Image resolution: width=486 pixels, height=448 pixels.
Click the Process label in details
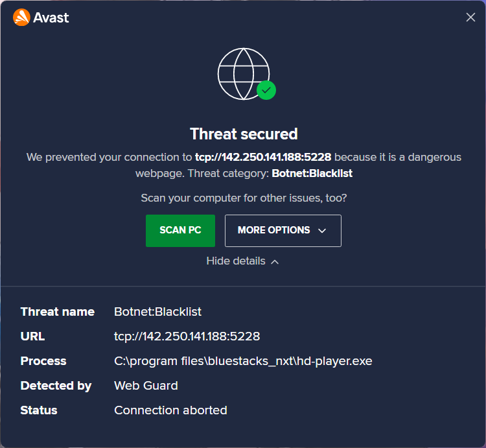tap(43, 361)
